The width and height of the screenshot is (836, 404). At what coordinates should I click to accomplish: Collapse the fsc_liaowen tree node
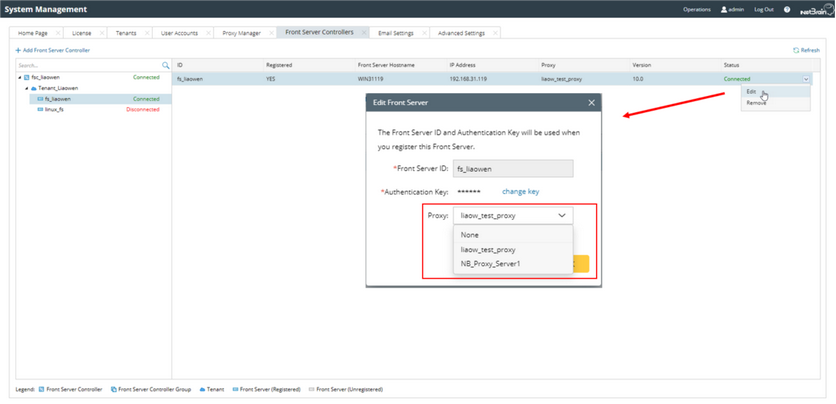(x=20, y=77)
